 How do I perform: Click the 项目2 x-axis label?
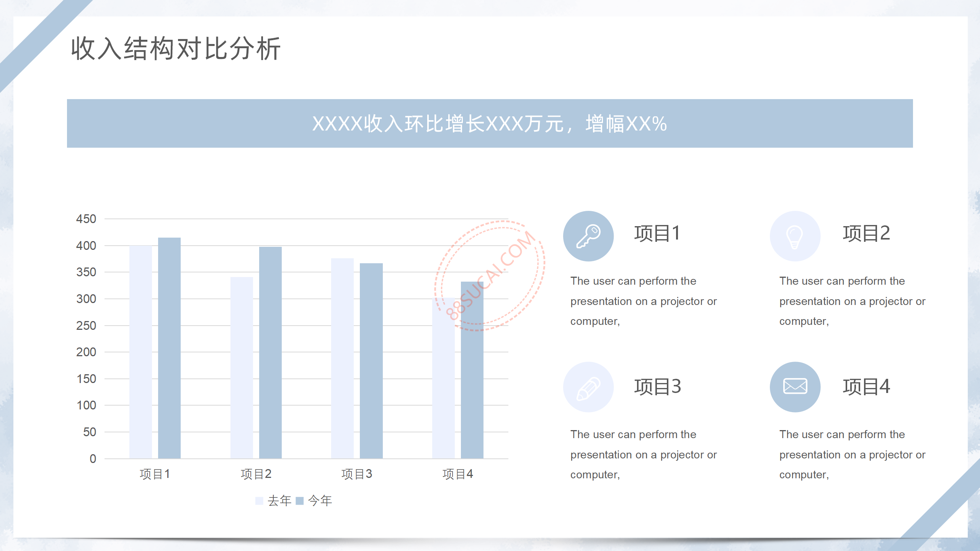coord(256,474)
